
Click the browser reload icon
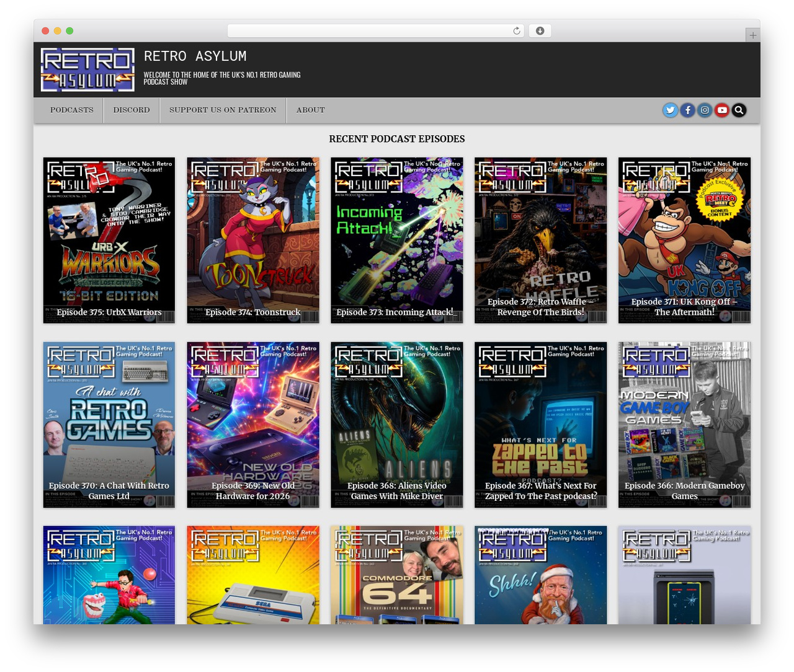tap(516, 30)
